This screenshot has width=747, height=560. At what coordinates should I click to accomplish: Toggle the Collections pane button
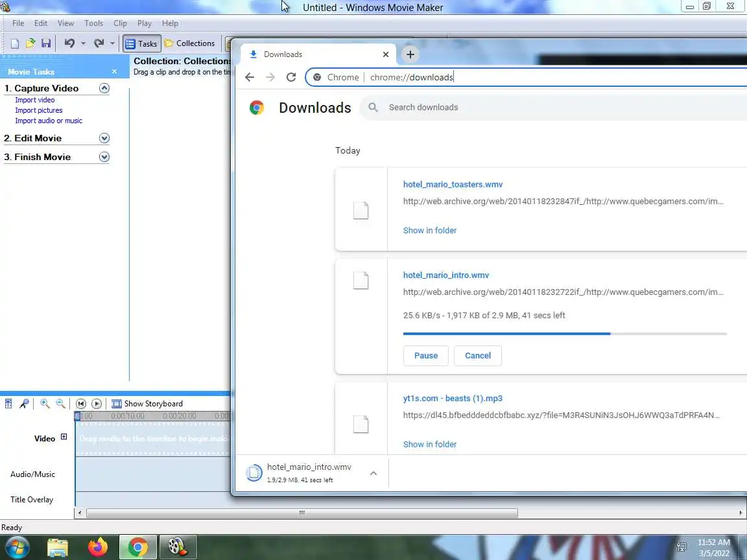click(189, 43)
